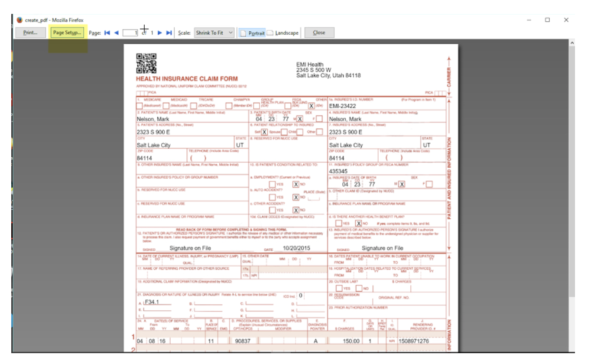Open the Shrink To Fit scale dropdown
The image size is (591, 364).
(214, 32)
